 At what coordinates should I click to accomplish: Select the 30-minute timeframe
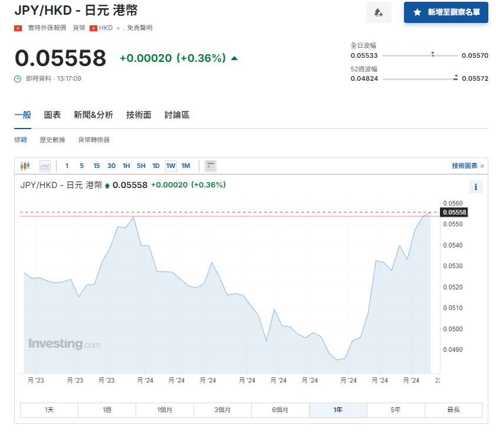(x=111, y=166)
